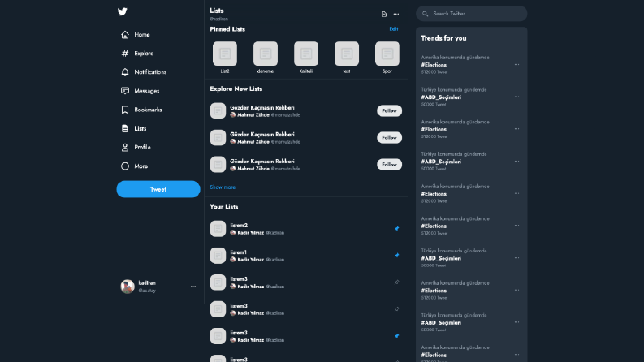This screenshot has height=362, width=644.
Task: Click the kadiran account avatar
Action: point(128,287)
